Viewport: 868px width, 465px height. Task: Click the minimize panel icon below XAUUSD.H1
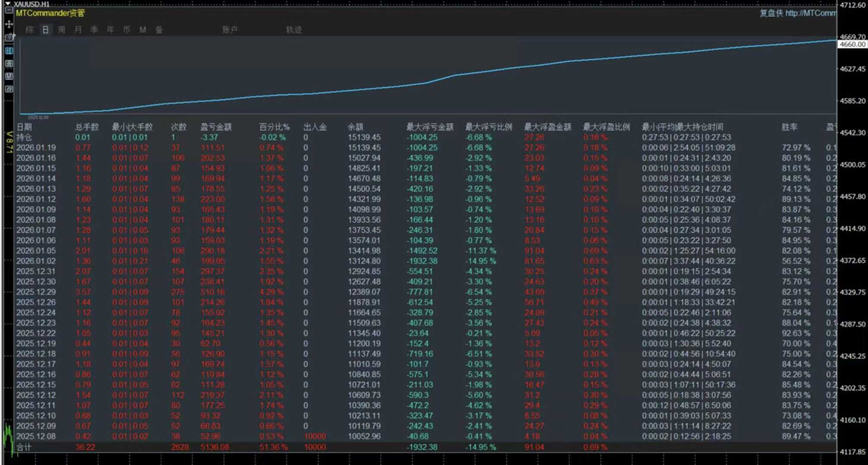click(9, 11)
